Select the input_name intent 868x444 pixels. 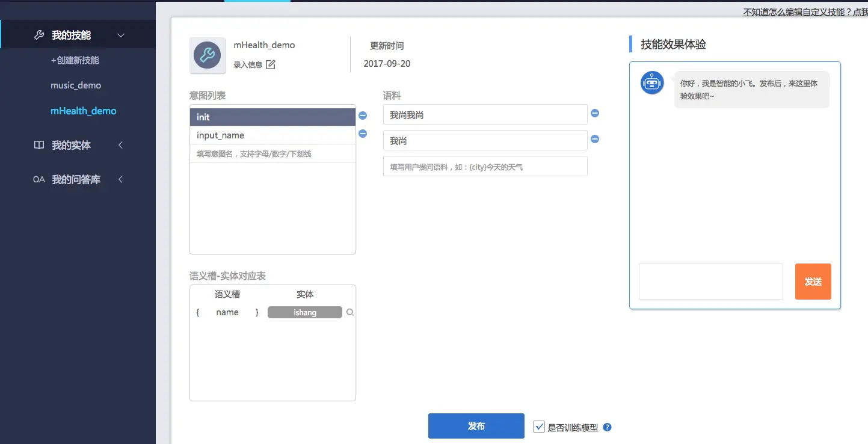click(x=272, y=135)
